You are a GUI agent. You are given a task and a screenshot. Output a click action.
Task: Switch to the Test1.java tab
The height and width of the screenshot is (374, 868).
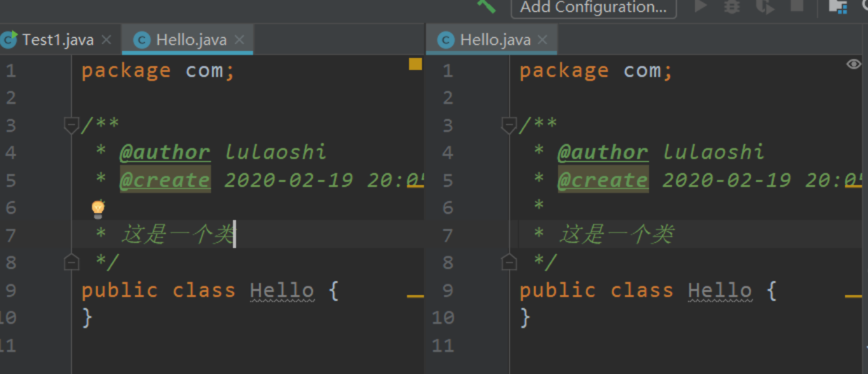(x=57, y=40)
